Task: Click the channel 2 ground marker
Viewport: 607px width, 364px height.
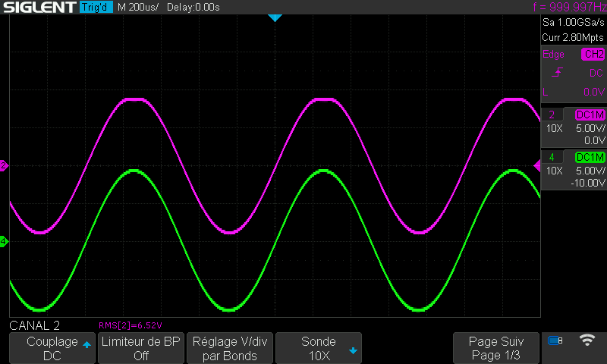Action: (4, 165)
